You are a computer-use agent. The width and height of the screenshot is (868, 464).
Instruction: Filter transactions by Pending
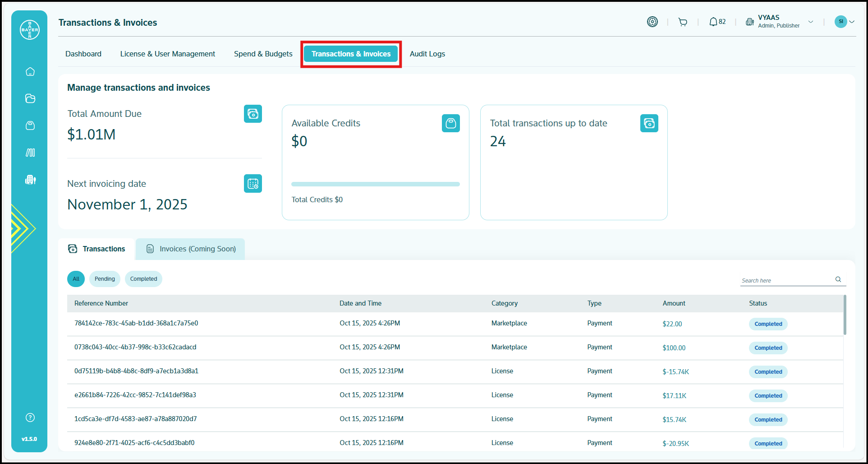105,279
